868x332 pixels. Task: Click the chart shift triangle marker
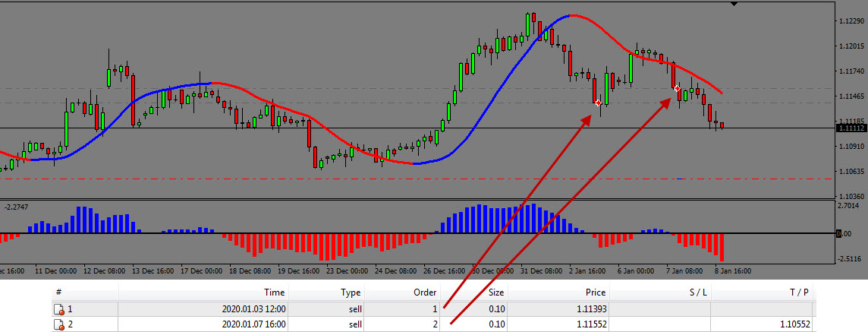734,4
